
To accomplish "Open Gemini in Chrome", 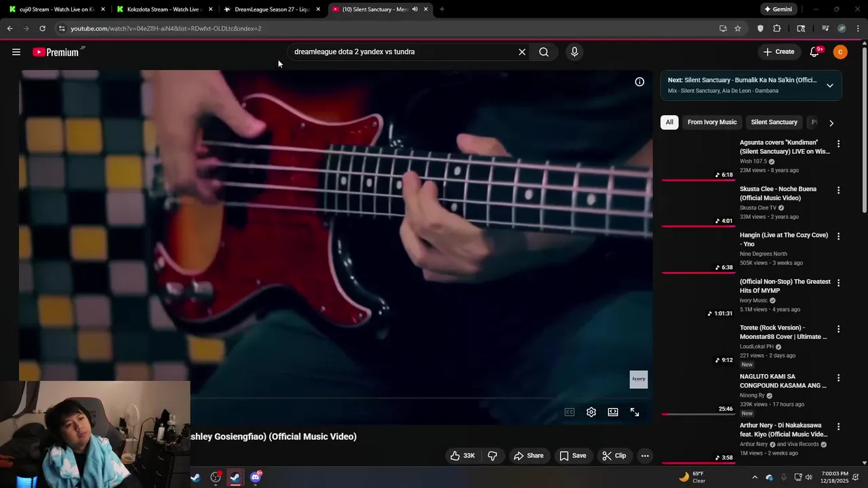I will (778, 9).
